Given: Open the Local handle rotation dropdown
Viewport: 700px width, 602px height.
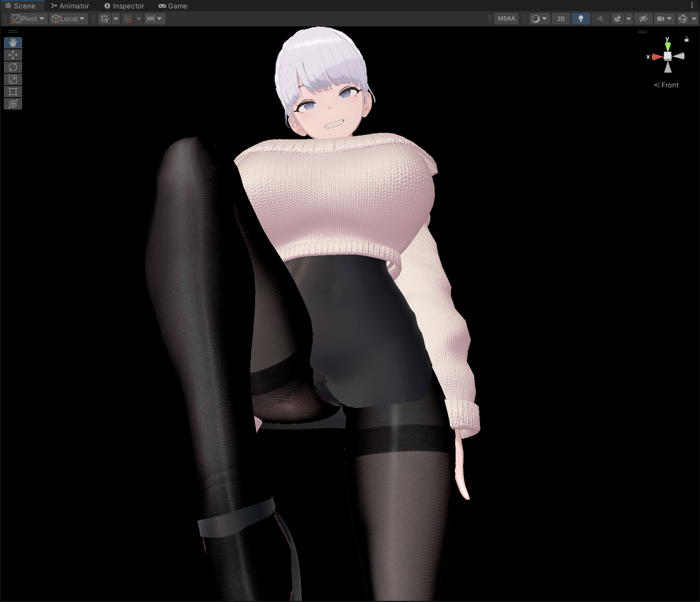Looking at the screenshot, I should point(68,19).
